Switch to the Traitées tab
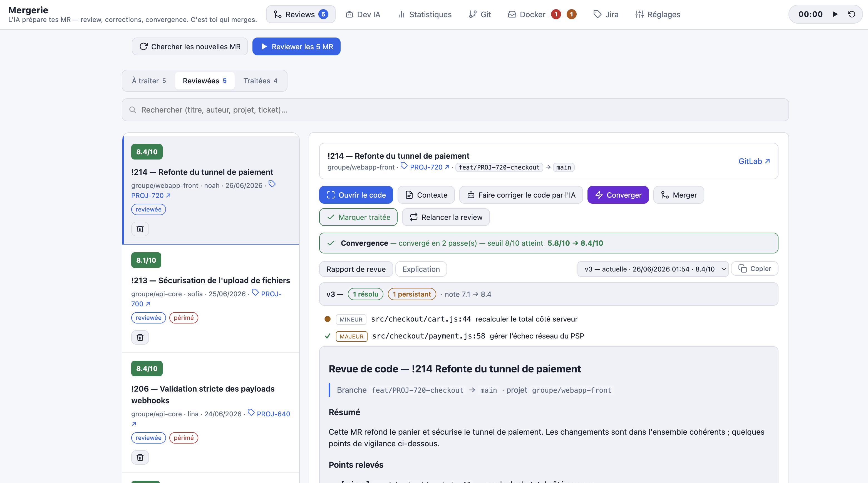 [x=260, y=81]
